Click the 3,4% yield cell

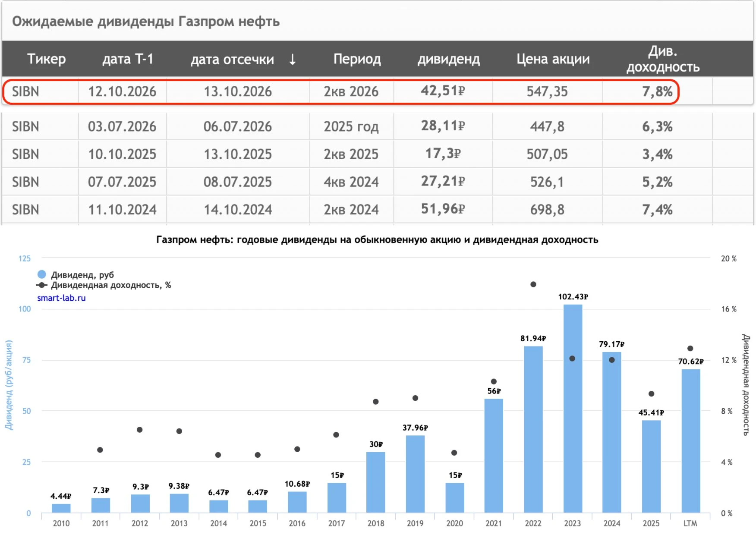657,154
